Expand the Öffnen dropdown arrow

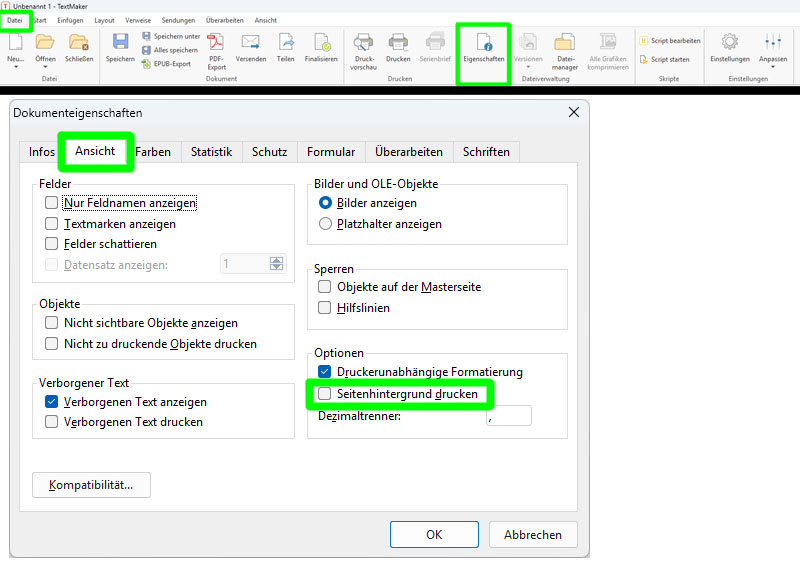[45, 67]
